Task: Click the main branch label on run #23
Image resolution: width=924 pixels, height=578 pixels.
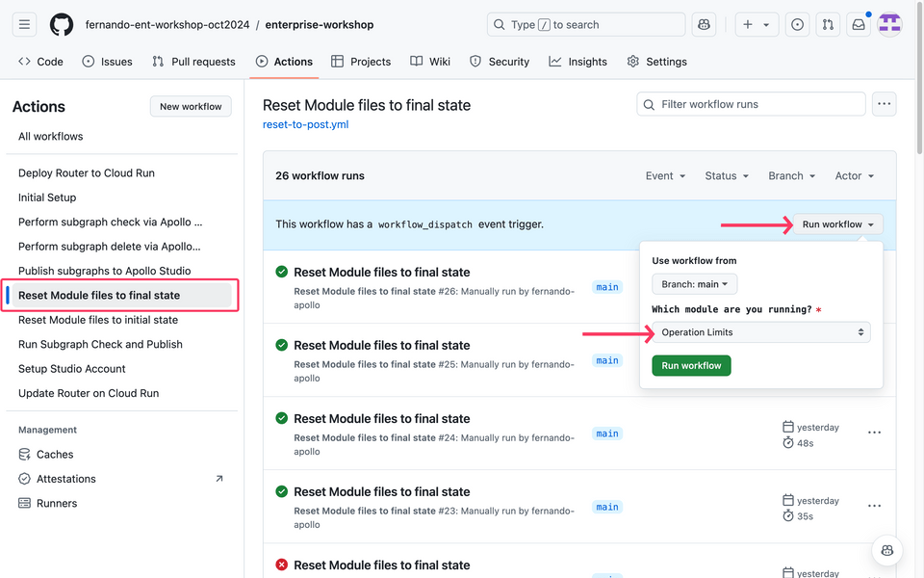Action: 607,507
